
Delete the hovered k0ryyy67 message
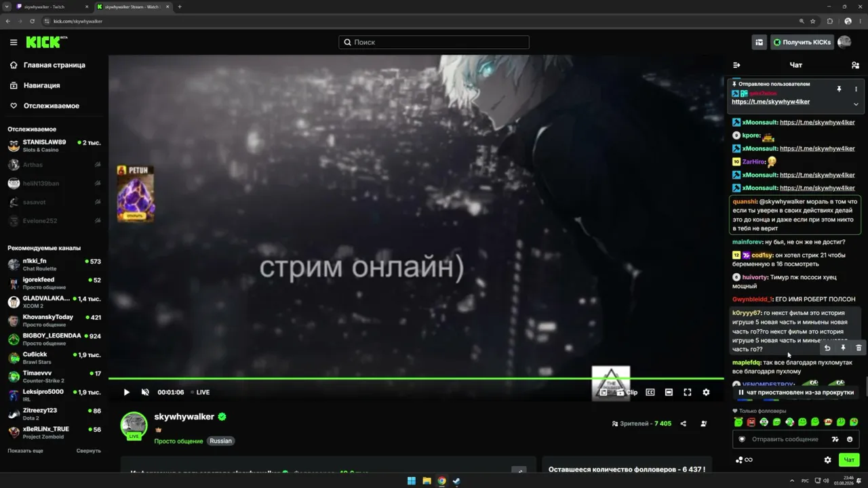[859, 348]
